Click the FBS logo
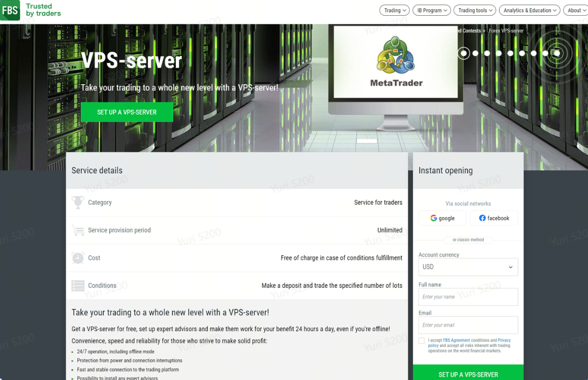The image size is (588, 380). pyautogui.click(x=10, y=10)
